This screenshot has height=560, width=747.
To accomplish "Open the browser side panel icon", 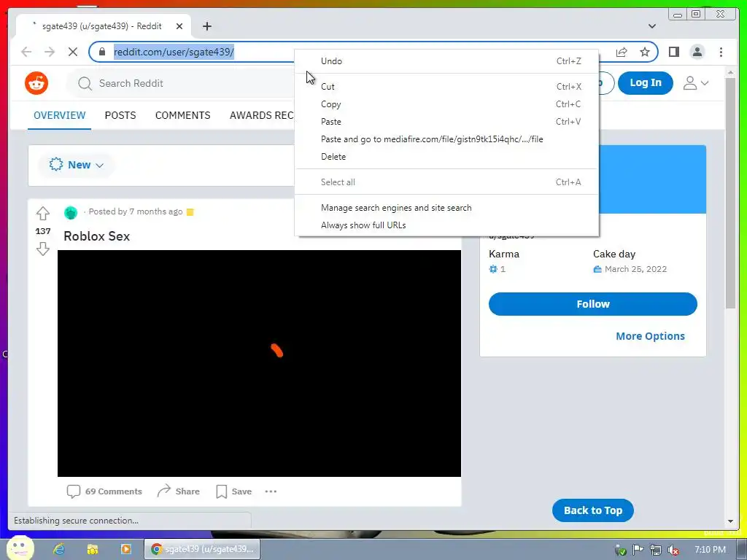I will pyautogui.click(x=673, y=52).
